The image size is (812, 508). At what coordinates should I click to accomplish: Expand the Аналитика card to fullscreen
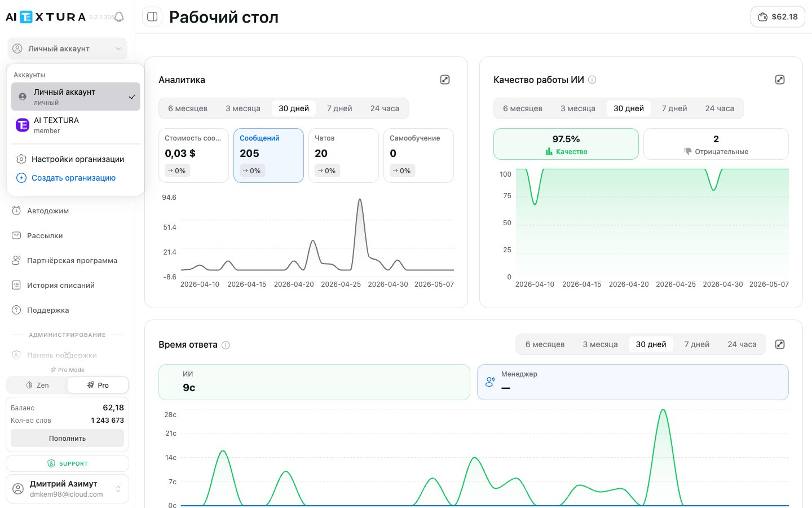[445, 80]
